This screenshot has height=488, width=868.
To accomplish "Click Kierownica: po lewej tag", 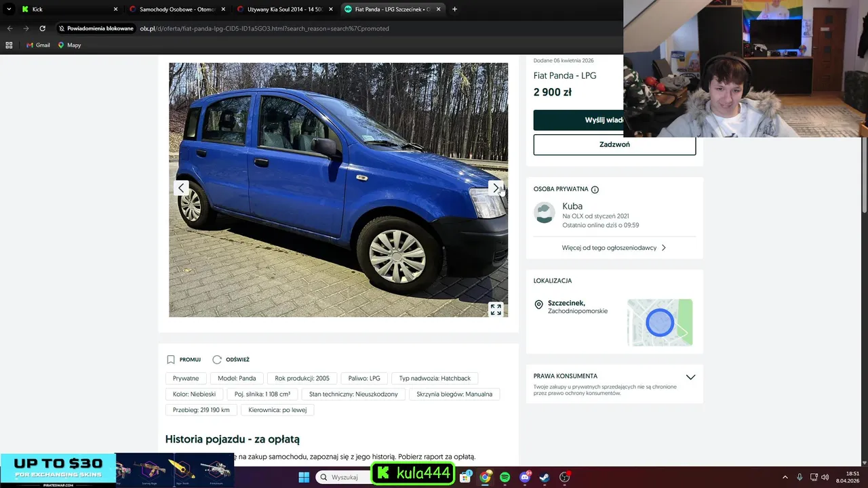I will click(x=277, y=410).
